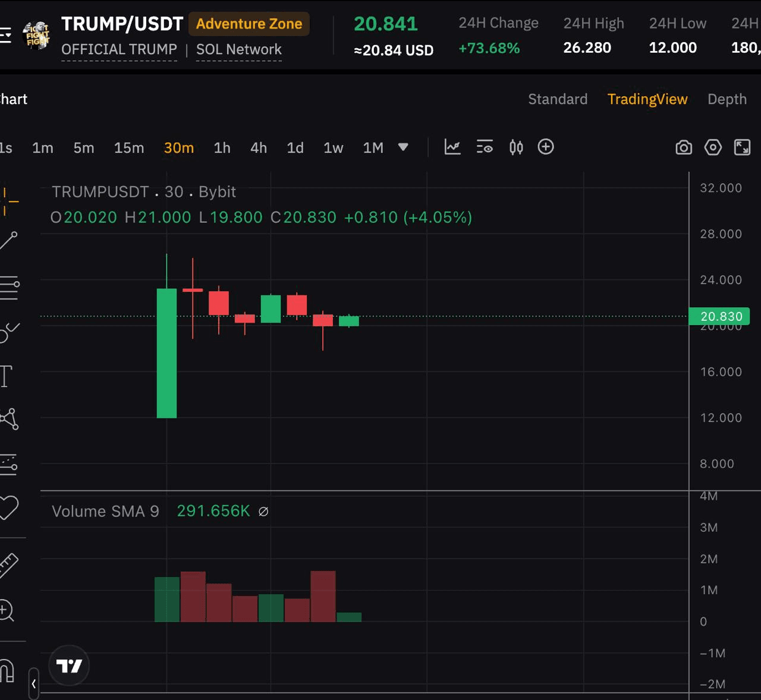Screen dimensions: 761x700
Task: Switch to TradingView chart tab
Action: click(x=647, y=99)
